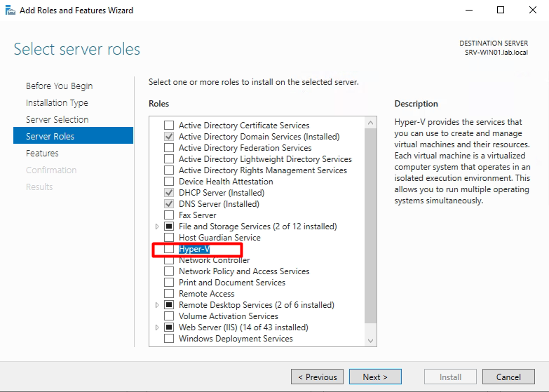Image resolution: width=549 pixels, height=392 pixels.
Task: Expand Remote Desktop Services node
Action: 157,305
